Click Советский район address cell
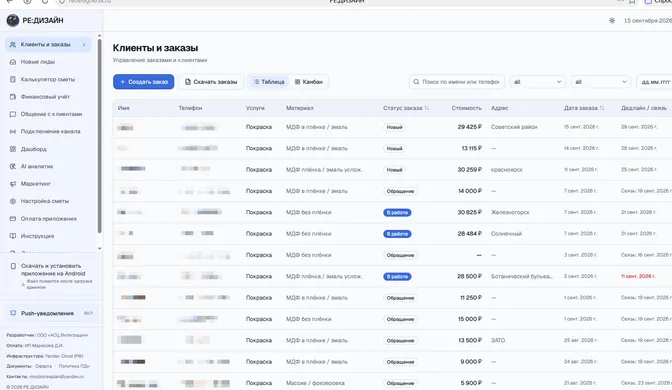 coord(514,127)
